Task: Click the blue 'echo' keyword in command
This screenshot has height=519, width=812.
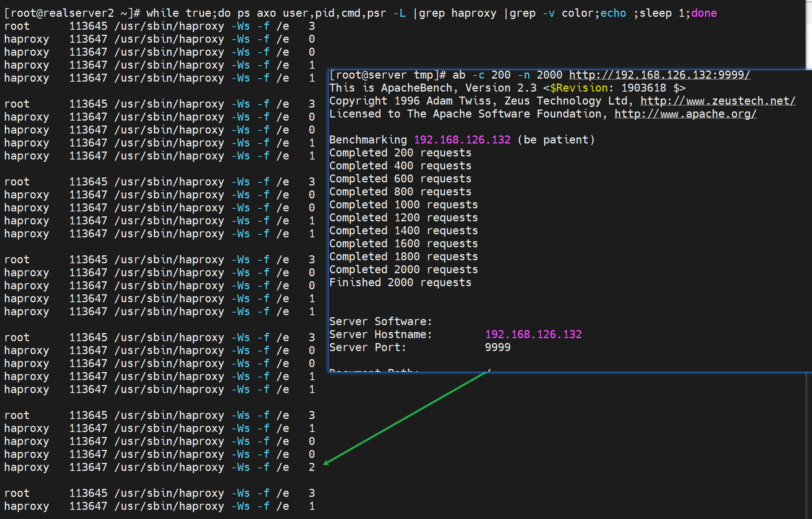Action: tap(613, 13)
